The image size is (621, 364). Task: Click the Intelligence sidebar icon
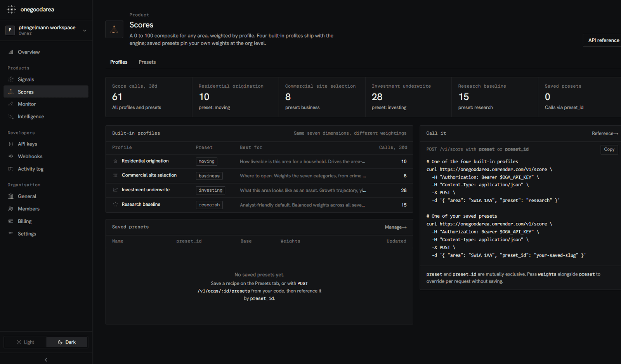[11, 116]
